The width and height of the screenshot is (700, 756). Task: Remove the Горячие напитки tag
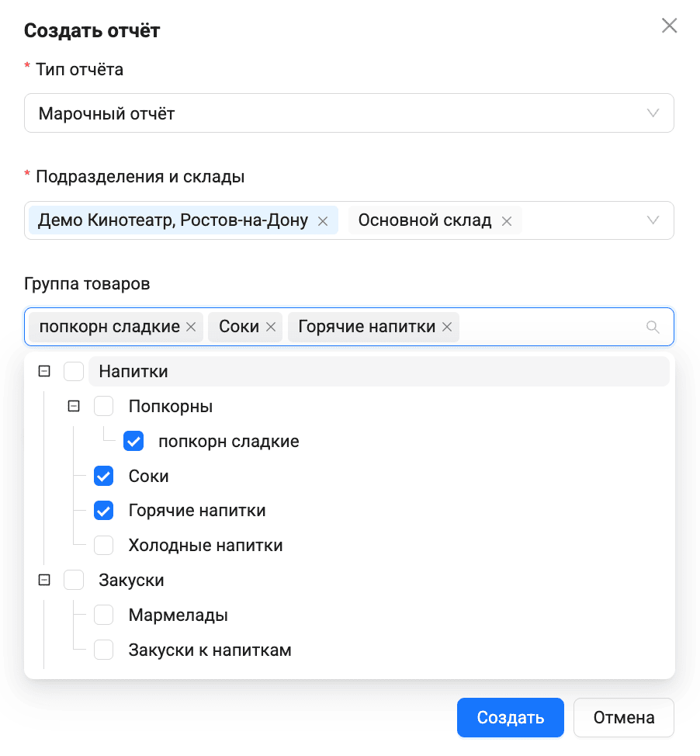point(447,328)
